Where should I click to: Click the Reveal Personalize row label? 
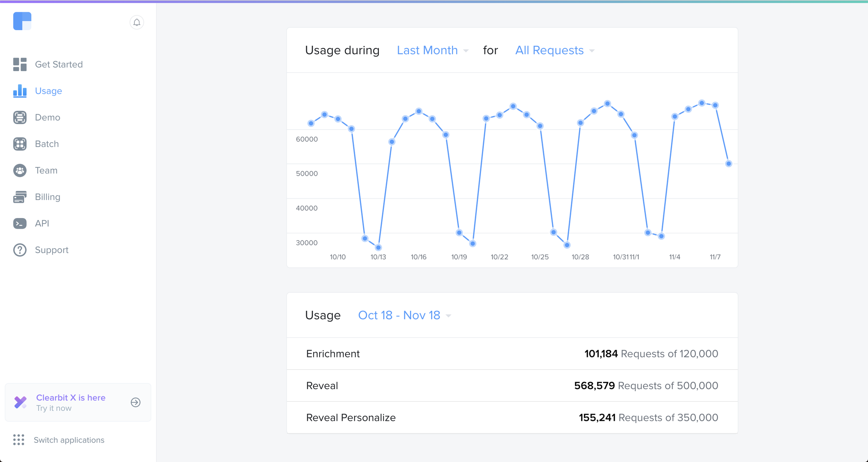(x=351, y=418)
